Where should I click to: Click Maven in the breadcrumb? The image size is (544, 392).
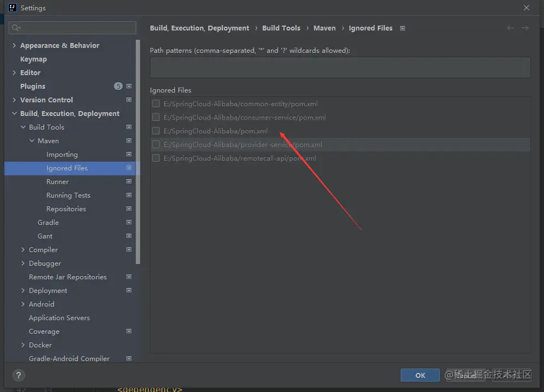click(x=324, y=28)
